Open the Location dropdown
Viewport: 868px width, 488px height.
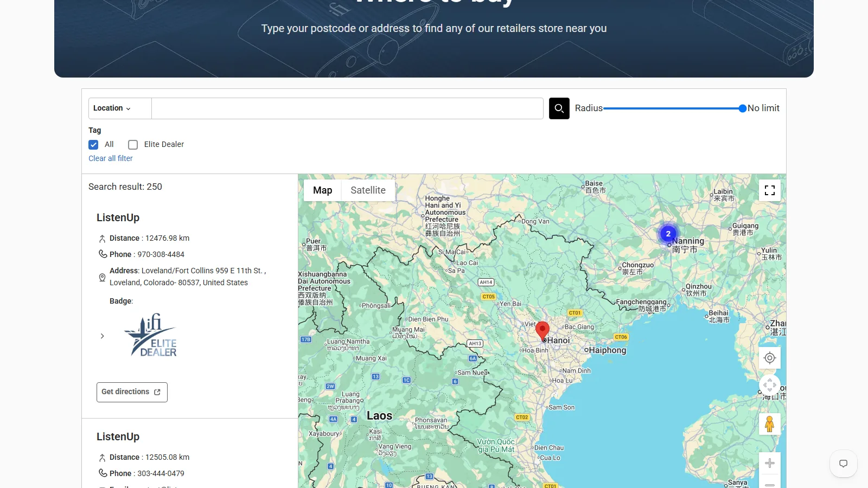click(x=120, y=108)
